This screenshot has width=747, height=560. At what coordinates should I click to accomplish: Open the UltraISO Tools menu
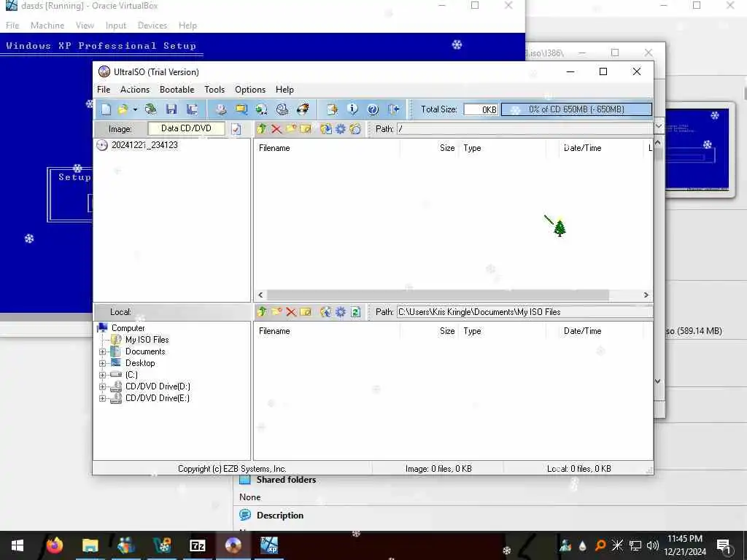[214, 90]
